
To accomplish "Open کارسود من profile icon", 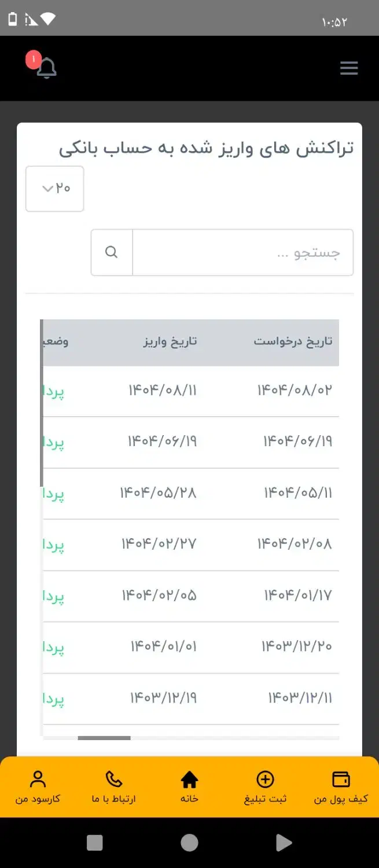I will [39, 778].
